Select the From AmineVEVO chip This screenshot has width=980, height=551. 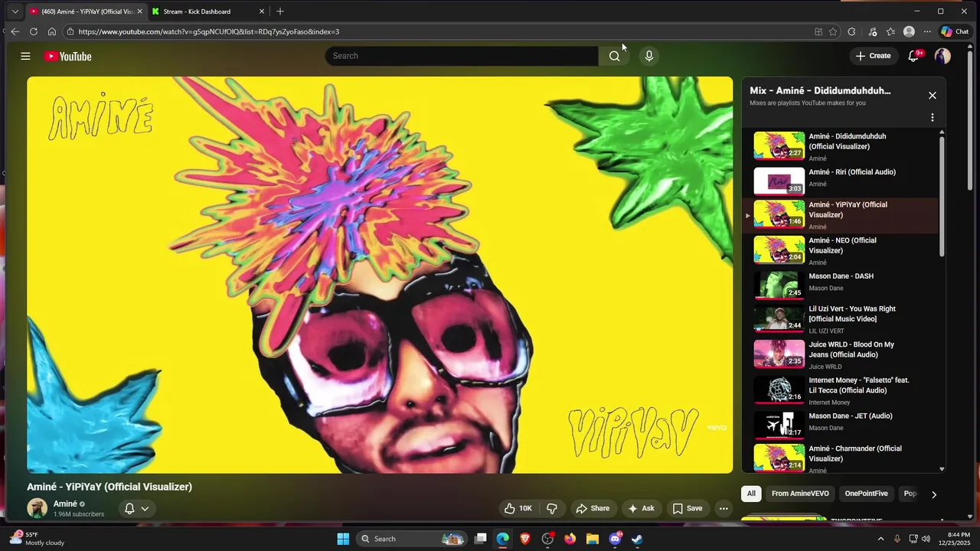click(x=800, y=494)
